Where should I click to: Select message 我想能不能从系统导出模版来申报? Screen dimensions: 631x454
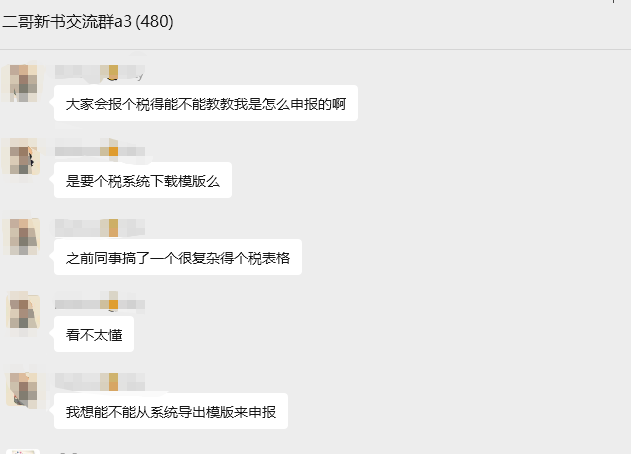(x=170, y=411)
